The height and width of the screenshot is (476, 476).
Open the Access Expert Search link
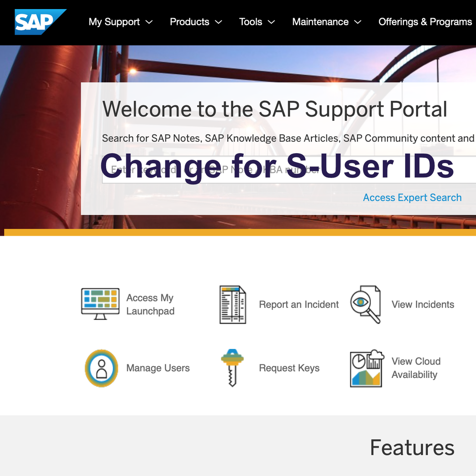[x=412, y=198]
